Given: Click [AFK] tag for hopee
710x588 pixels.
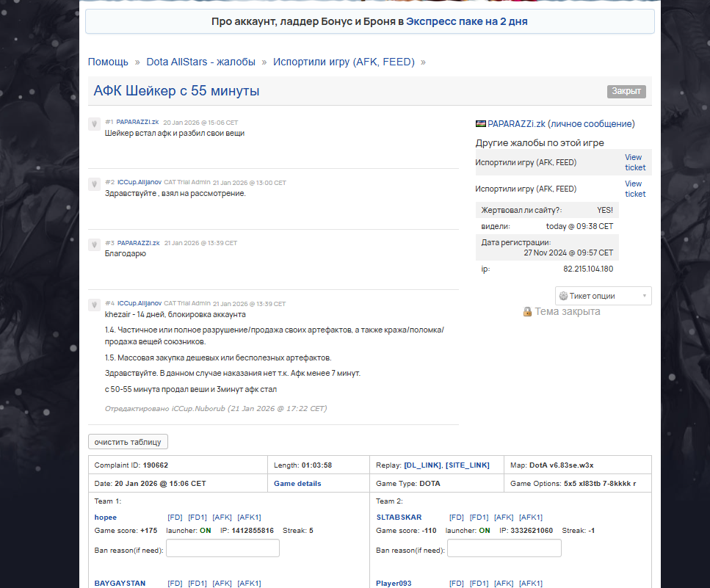Looking at the screenshot, I should (222, 518).
